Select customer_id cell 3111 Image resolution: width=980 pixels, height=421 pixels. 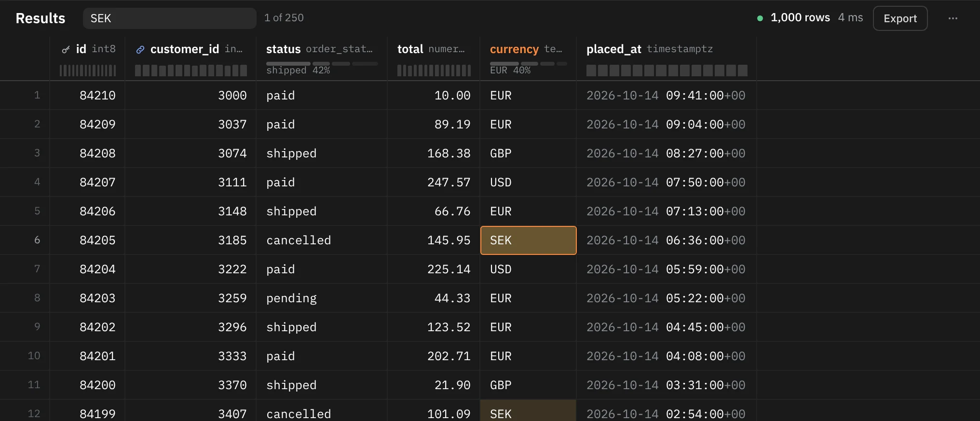tap(191, 182)
